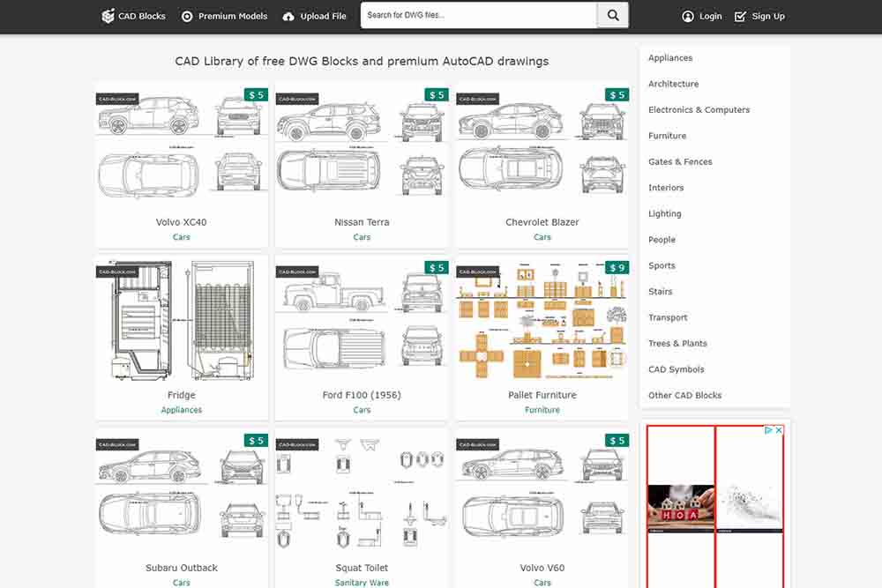
Task: Click the Sign Up pencil icon
Action: 740,16
